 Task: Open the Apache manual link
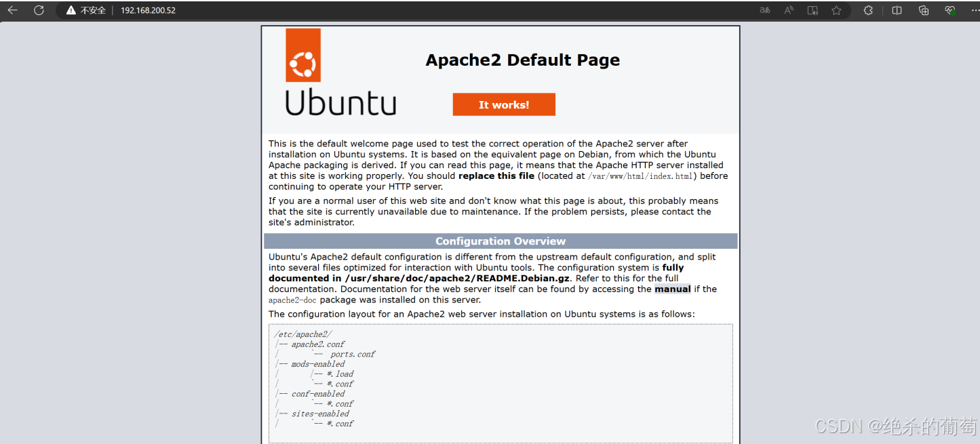672,289
